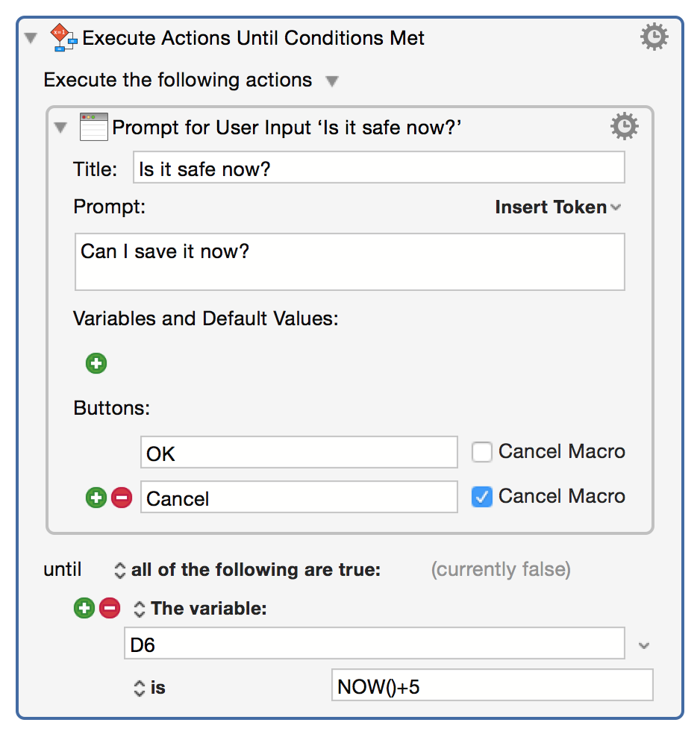Viewport: 700px width, 740px height.
Task: Collapse the Prompt for User Input action
Action: point(60,127)
